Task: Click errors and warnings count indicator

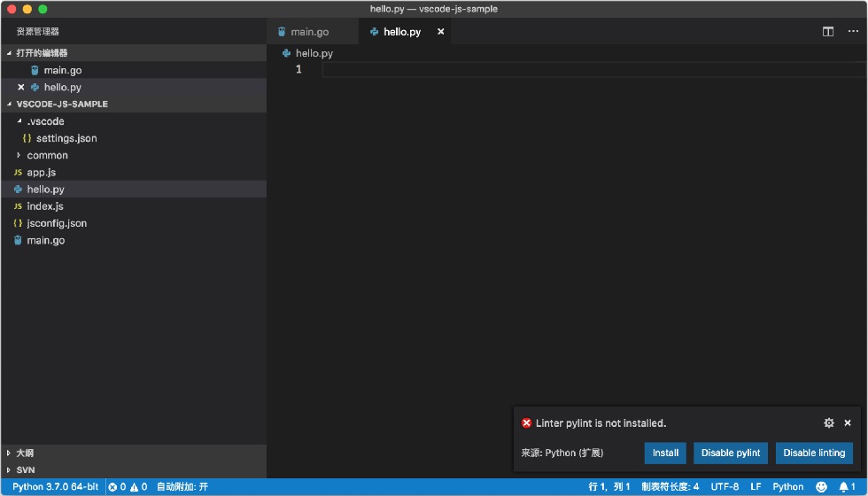Action: point(128,486)
